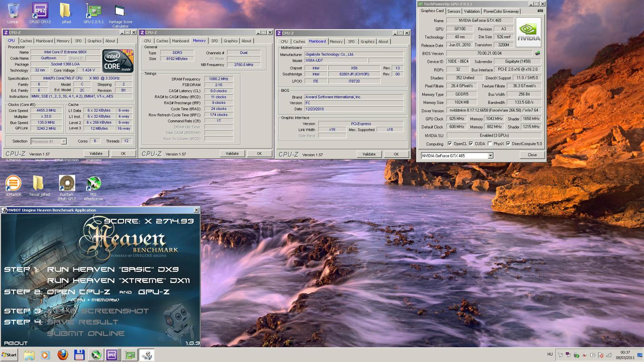Viewport: 644px width, 362px height.
Task: Switch to the GPU-Z taskbar button
Action: (x=130, y=355)
